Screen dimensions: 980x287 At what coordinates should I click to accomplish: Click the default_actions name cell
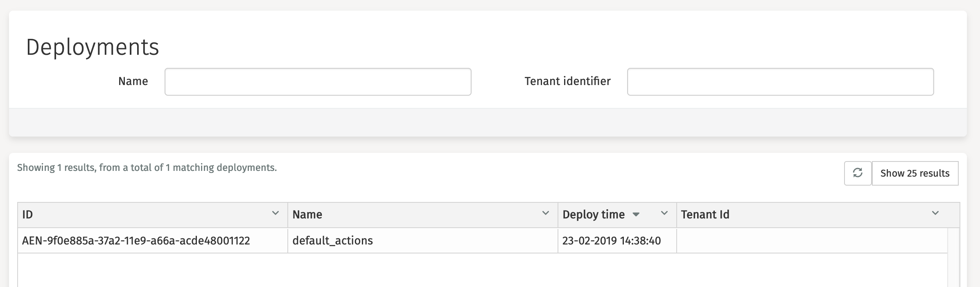click(x=332, y=240)
